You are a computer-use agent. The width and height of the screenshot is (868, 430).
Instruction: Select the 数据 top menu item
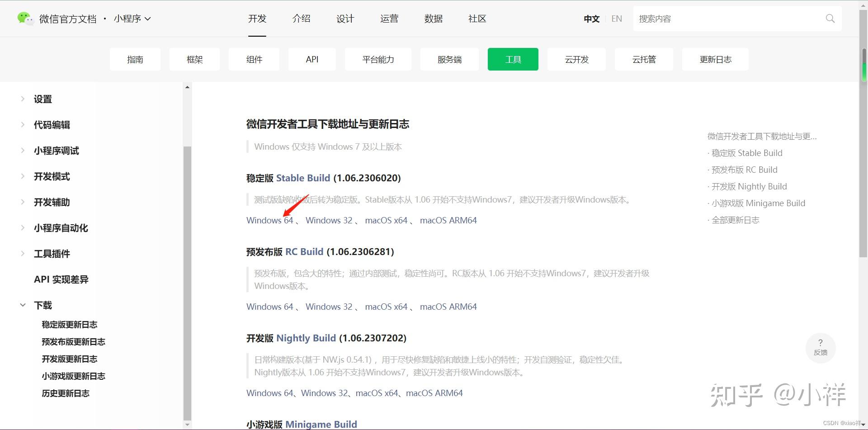point(433,19)
